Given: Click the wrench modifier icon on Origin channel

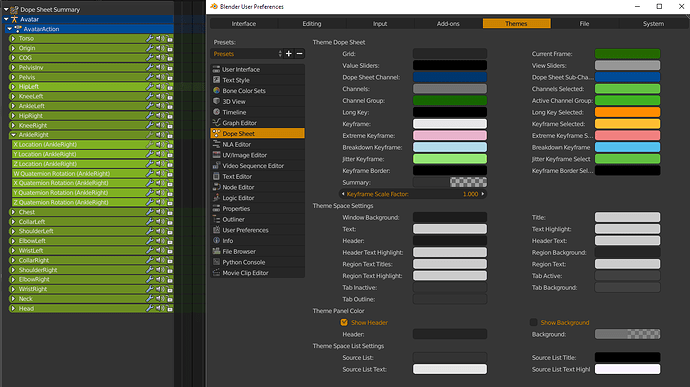Looking at the screenshot, I should coord(150,48).
